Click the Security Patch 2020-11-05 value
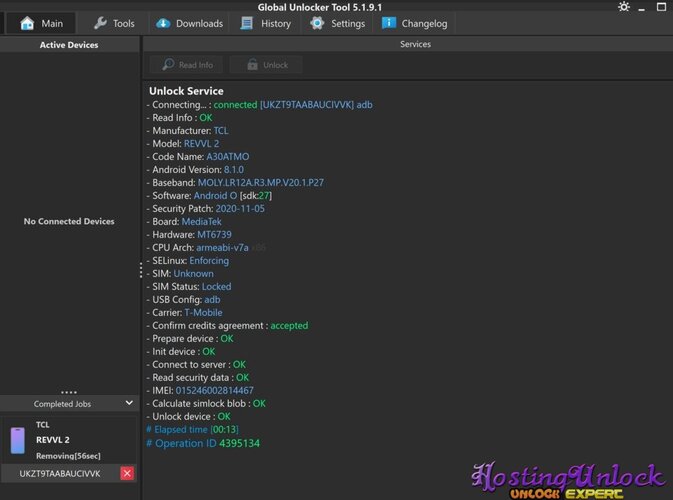 (x=240, y=209)
